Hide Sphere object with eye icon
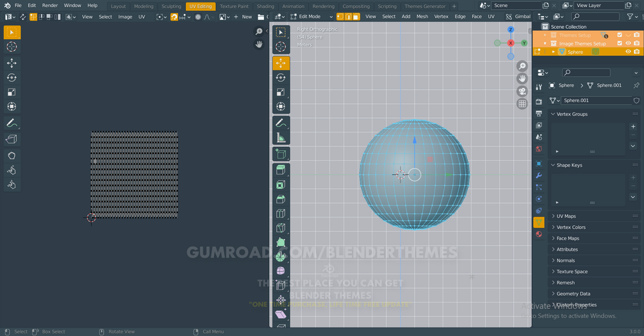This screenshot has height=336, width=644. [x=628, y=52]
